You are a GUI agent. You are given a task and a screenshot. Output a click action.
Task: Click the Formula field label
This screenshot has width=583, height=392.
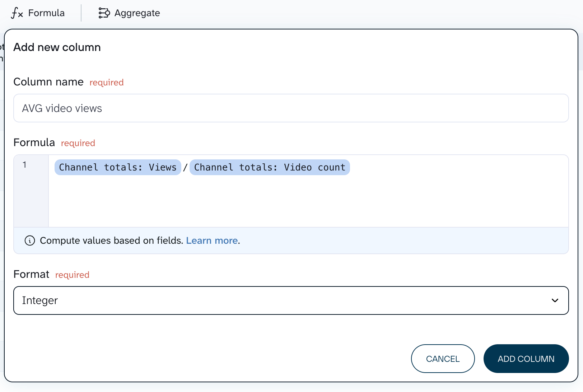34,143
